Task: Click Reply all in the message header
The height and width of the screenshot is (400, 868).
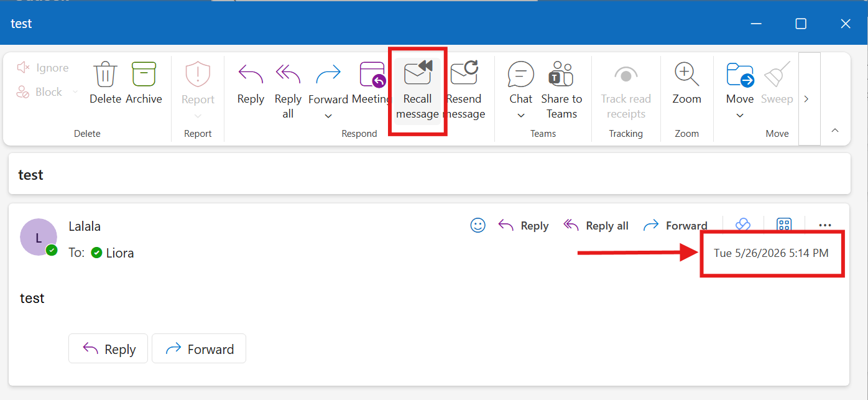Action: [596, 226]
